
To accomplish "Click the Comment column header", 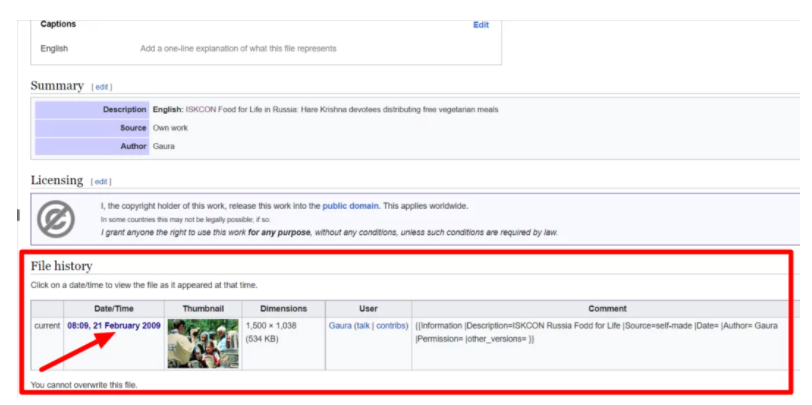I will coord(607,309).
